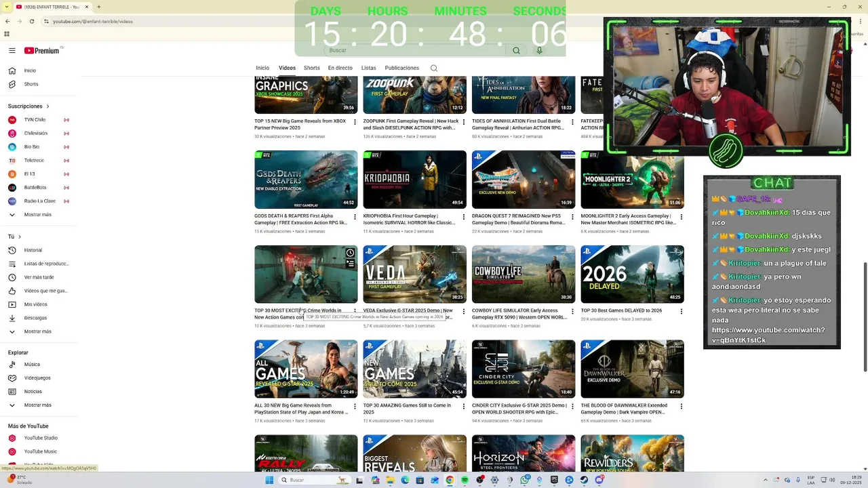Expand the Tú section header
The width and height of the screenshot is (868, 488).
pyautogui.click(x=14, y=237)
